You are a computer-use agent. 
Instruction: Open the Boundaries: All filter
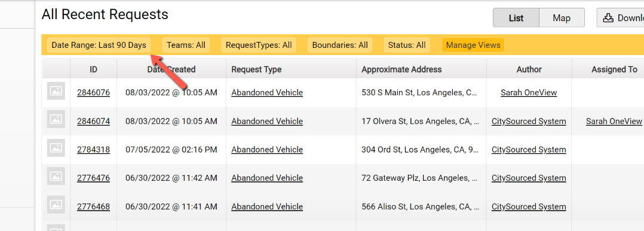[x=340, y=45]
